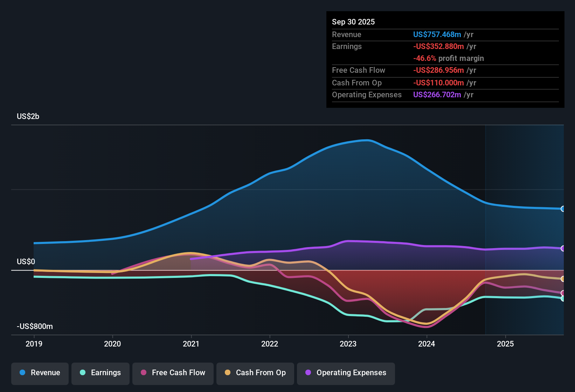575x392 pixels.
Task: Toggle the Earnings series visibility
Action: coord(101,373)
